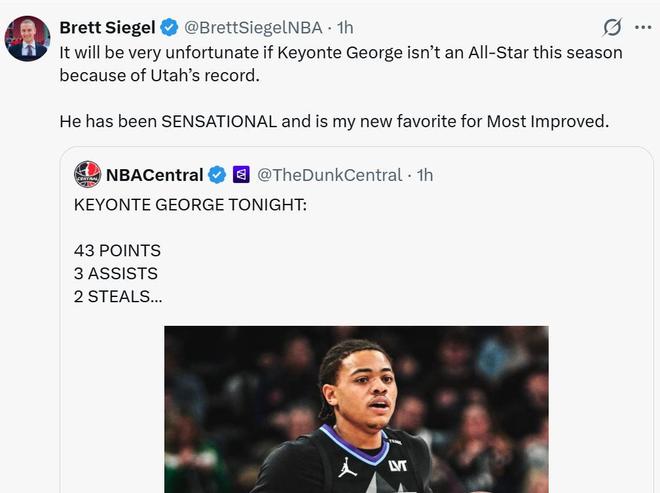Screen dimensions: 660x493
Task: Click the @TheDunkCentral handle
Action: click(x=331, y=175)
